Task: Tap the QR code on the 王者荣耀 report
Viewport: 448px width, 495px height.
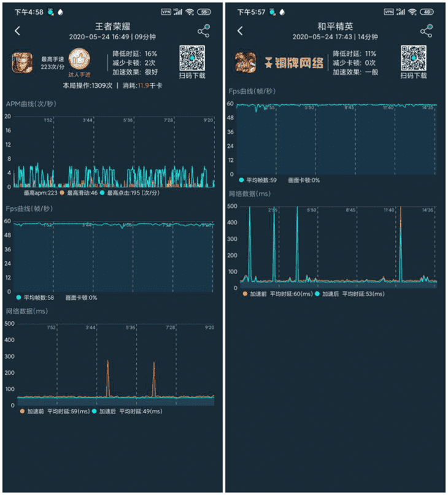Action: pos(192,58)
